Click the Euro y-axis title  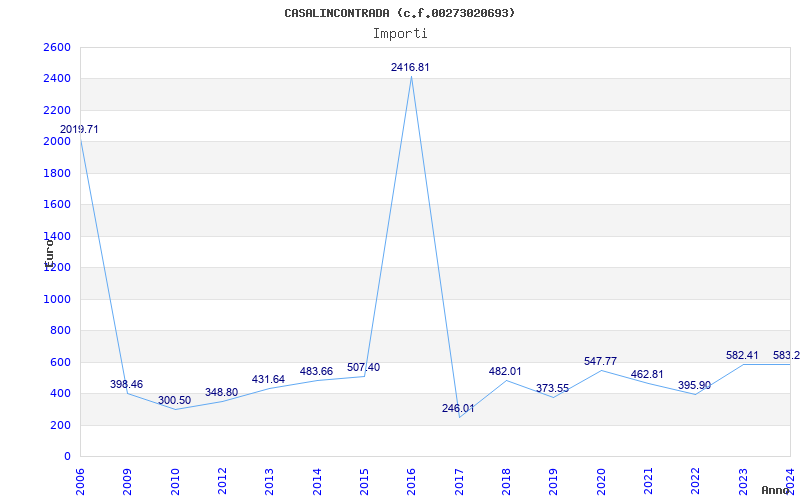[49, 253]
